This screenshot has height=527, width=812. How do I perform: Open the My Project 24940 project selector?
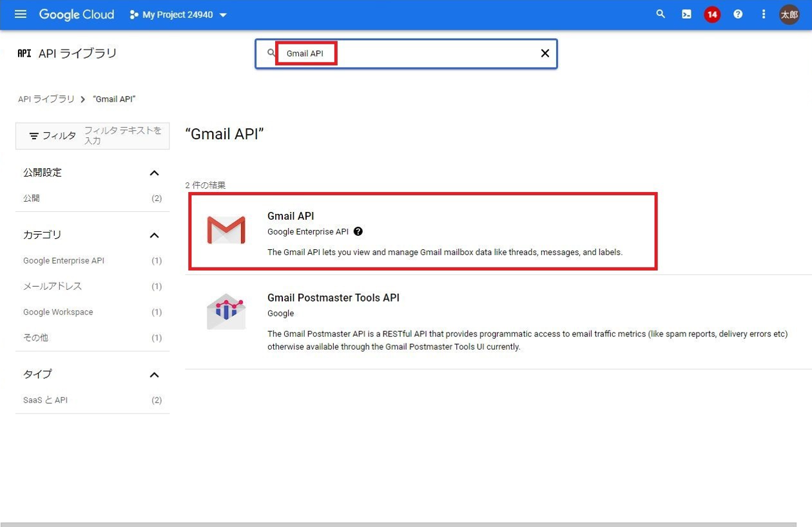[x=179, y=15]
